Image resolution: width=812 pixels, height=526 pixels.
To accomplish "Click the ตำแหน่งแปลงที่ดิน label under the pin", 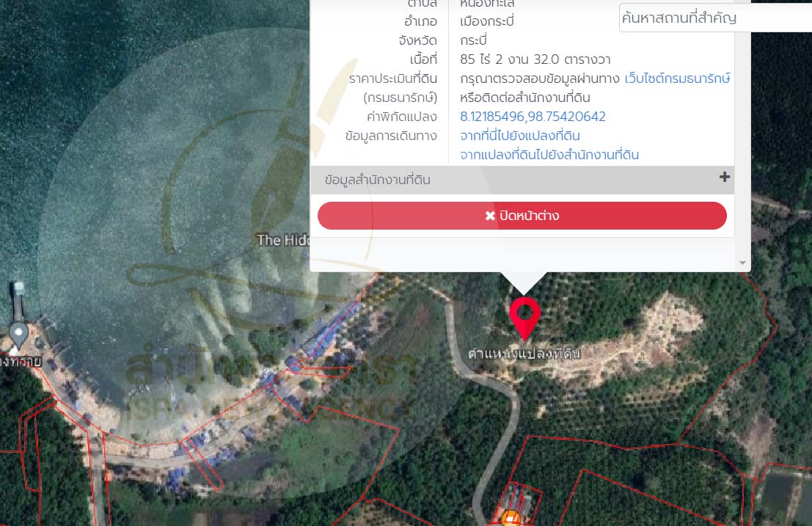I will click(x=524, y=354).
